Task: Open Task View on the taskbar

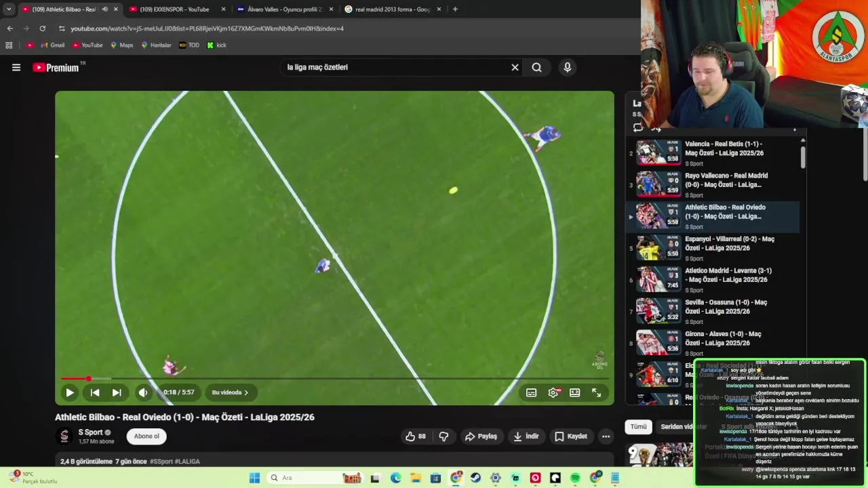Action: tap(375, 478)
